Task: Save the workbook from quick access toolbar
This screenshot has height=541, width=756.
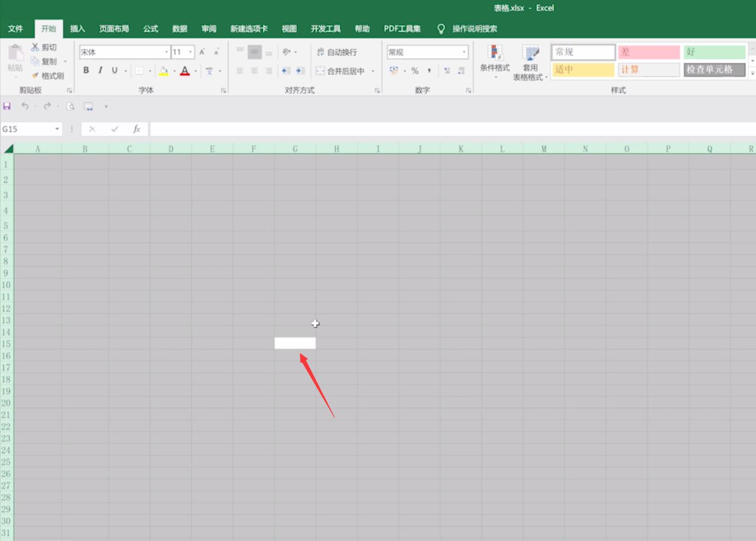Action: coord(7,106)
